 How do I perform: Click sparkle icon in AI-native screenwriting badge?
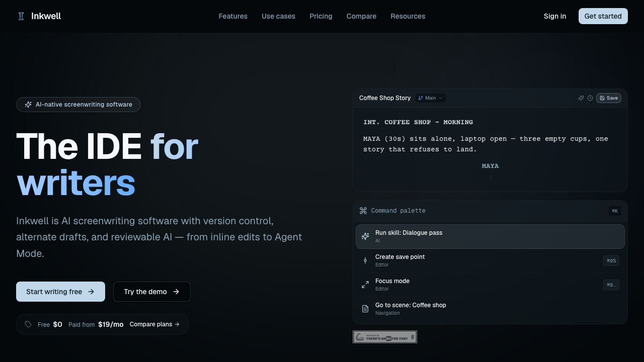pyautogui.click(x=28, y=105)
